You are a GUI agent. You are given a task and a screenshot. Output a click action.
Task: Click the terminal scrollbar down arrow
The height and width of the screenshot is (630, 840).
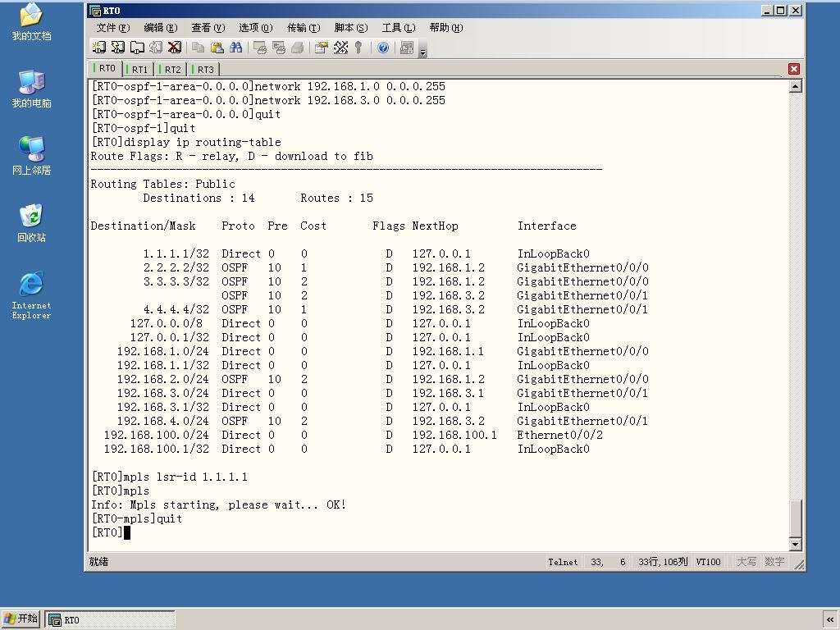[796, 545]
